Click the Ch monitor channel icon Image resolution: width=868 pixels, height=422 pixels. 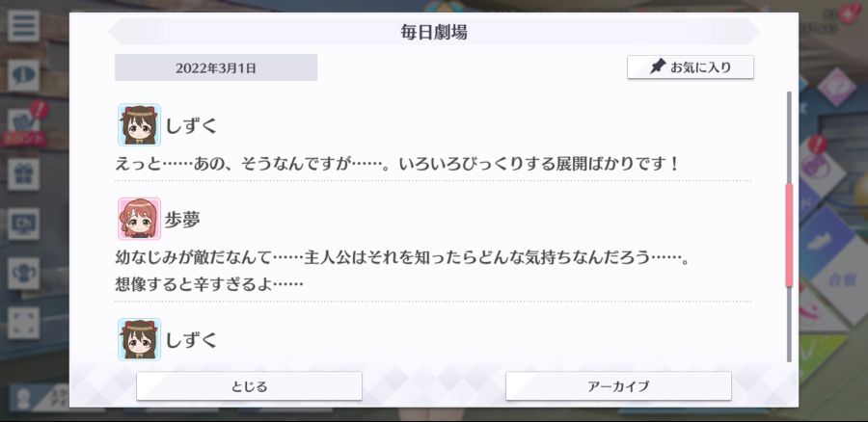(x=23, y=224)
